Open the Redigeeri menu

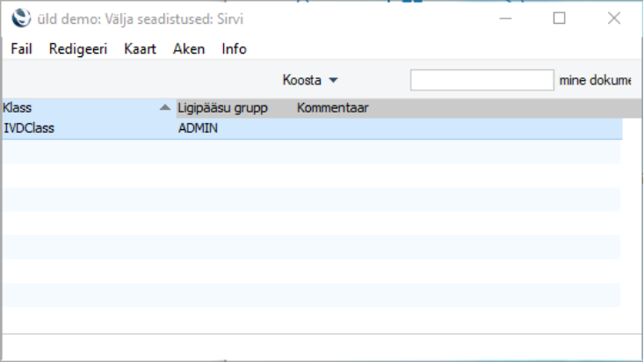(78, 49)
